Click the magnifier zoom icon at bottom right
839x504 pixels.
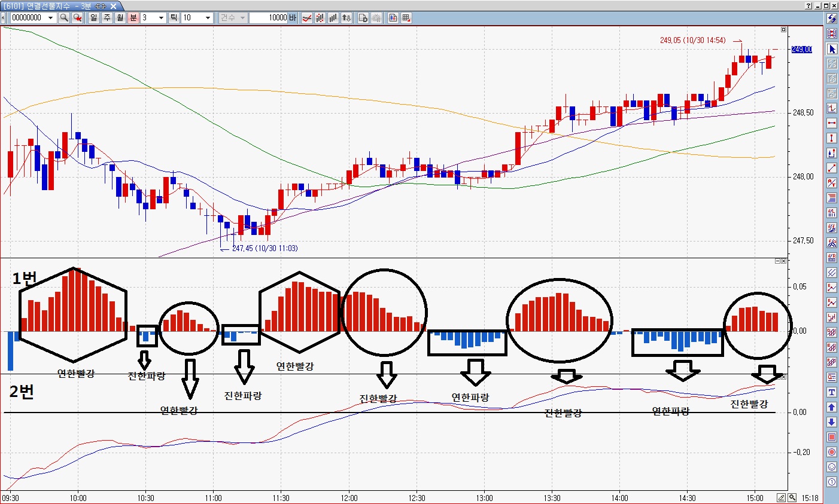(x=792, y=497)
